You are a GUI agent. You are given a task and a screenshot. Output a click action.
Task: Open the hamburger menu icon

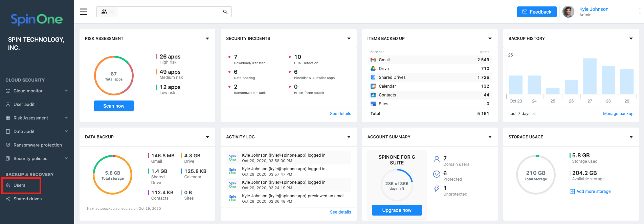(x=84, y=12)
